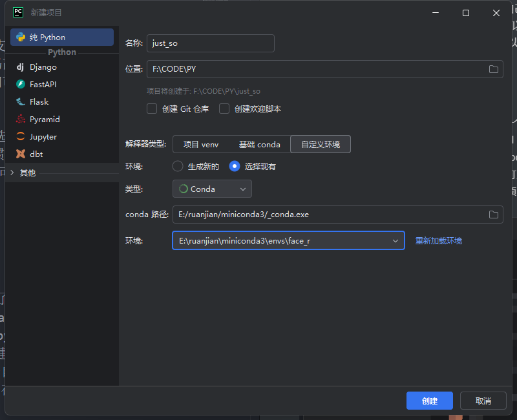Select the FastAPI project type icon

click(20, 85)
